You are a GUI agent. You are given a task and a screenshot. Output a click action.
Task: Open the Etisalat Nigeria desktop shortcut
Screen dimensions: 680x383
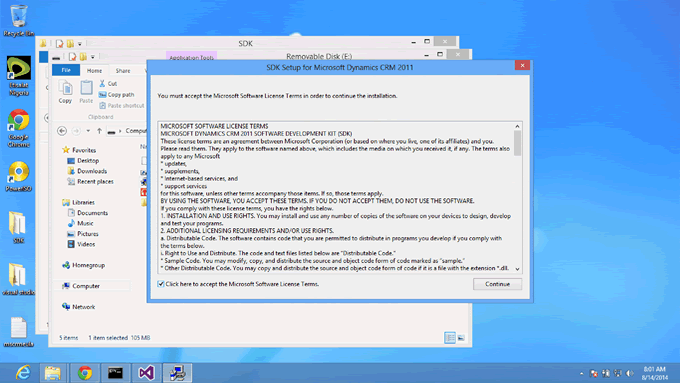point(19,76)
